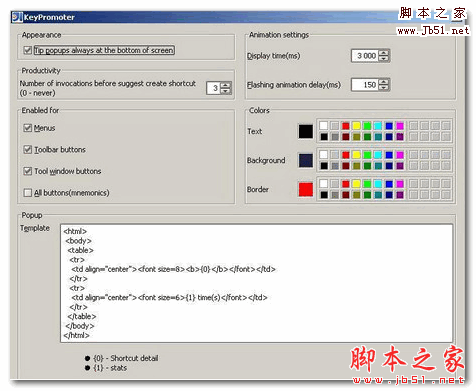Click the "<table>" line in the template
Screen dimensions: 476x391
[81, 250]
